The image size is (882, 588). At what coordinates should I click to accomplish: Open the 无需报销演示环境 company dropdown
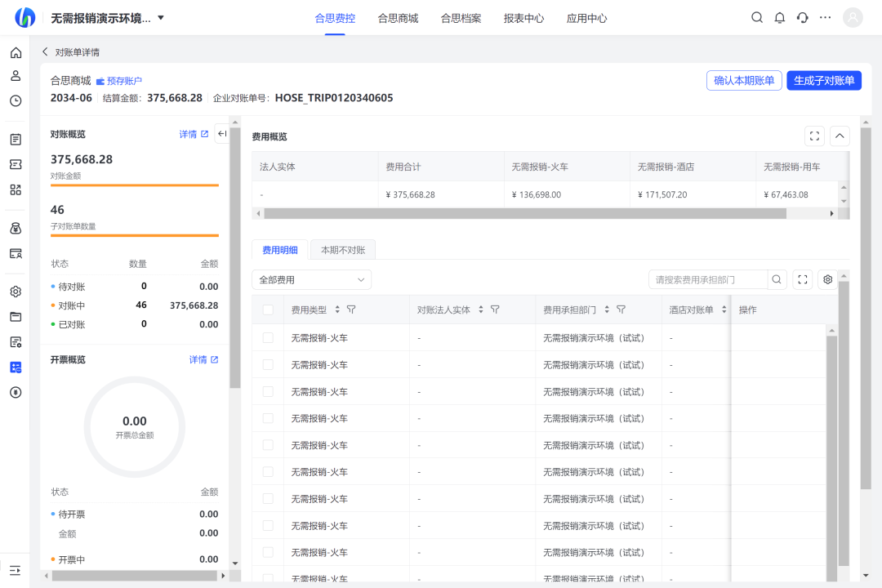[108, 18]
